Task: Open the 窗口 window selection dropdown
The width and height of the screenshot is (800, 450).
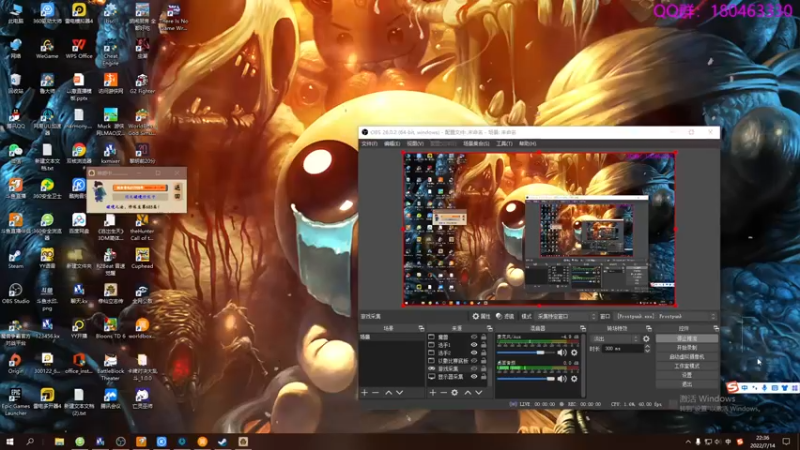Action: (665, 316)
